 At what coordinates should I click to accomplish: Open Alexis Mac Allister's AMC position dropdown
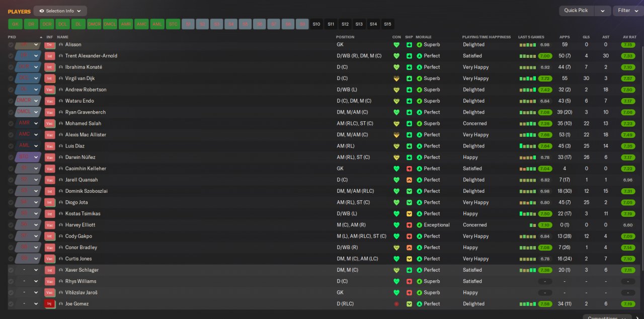point(28,135)
